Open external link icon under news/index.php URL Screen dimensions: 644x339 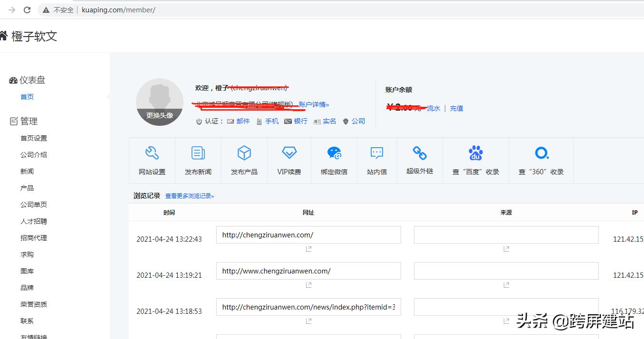coord(308,321)
